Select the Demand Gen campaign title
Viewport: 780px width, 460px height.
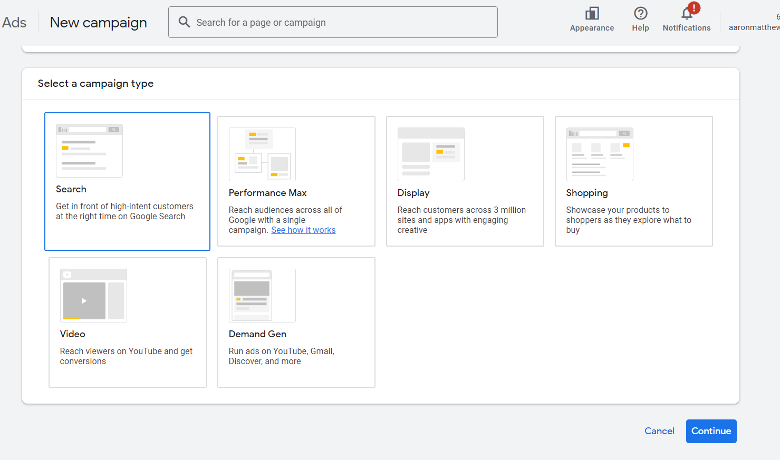click(257, 334)
